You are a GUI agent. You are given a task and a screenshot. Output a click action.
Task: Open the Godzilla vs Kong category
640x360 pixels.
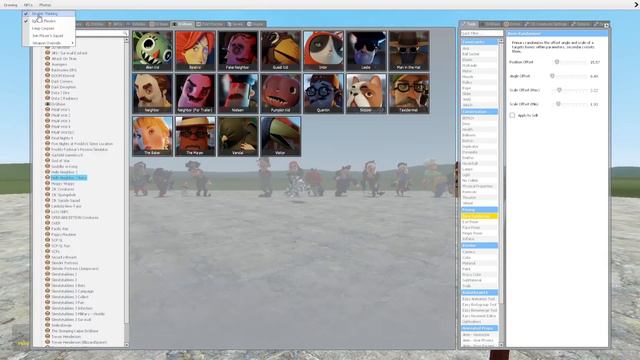tap(64, 167)
